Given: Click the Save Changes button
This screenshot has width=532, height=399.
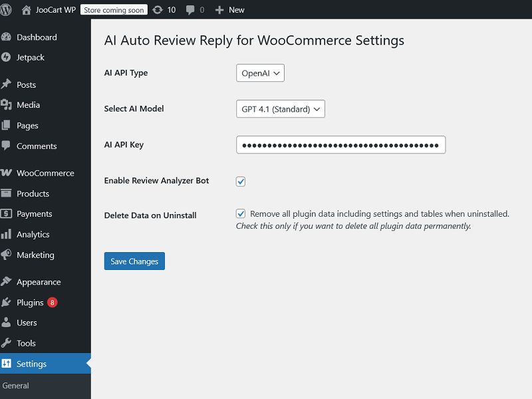Looking at the screenshot, I should [x=134, y=261].
